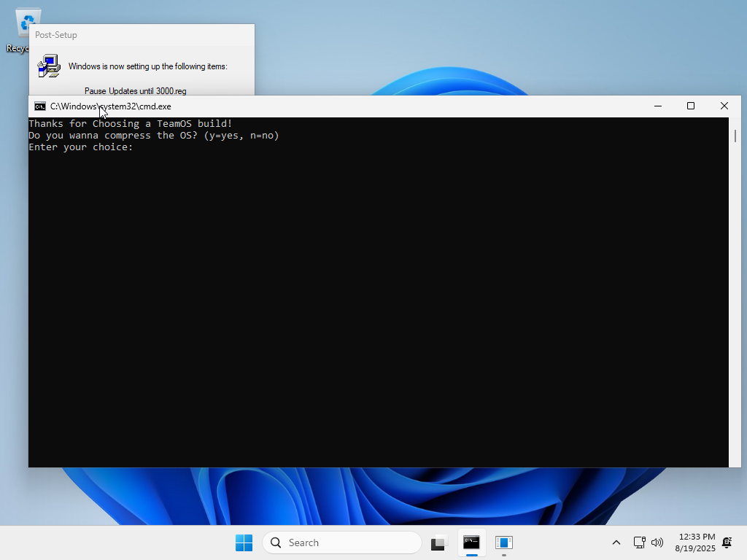Close the cmd.exe console window
Viewport: 747px width, 560px height.
724,106
